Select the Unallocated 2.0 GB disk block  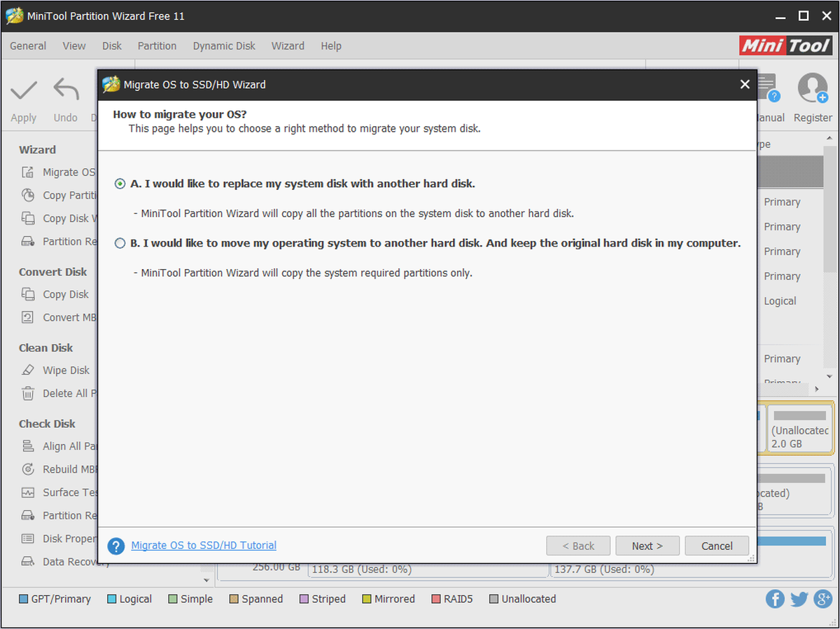coord(800,428)
